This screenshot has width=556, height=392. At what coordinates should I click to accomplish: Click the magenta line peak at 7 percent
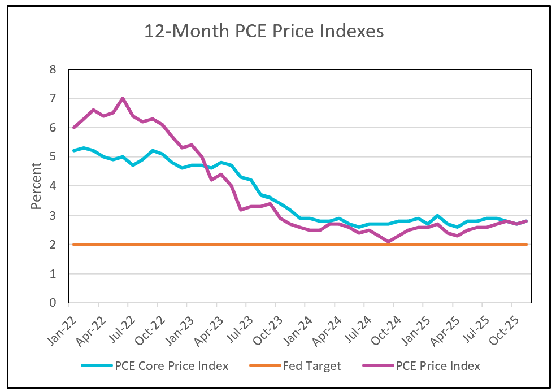123,99
